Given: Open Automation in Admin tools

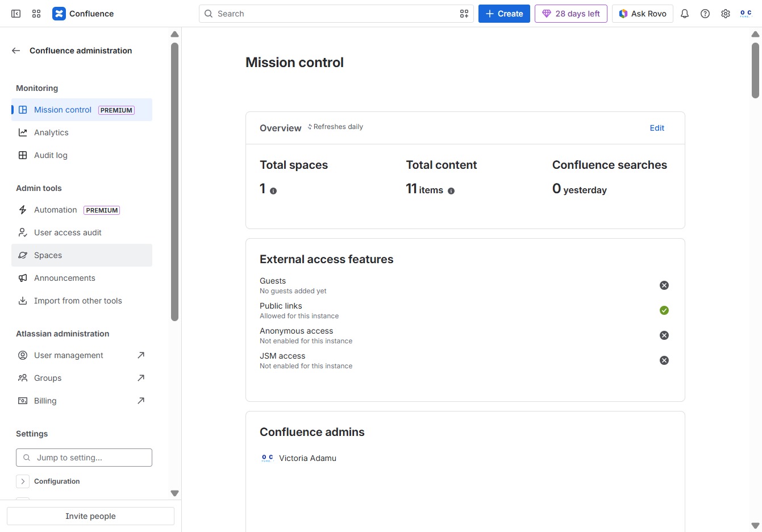Looking at the screenshot, I should tap(82, 210).
